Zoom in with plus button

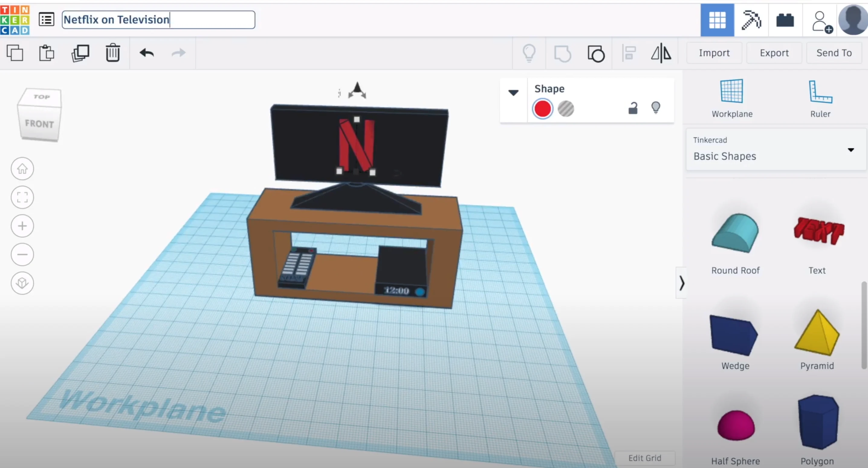tap(22, 226)
